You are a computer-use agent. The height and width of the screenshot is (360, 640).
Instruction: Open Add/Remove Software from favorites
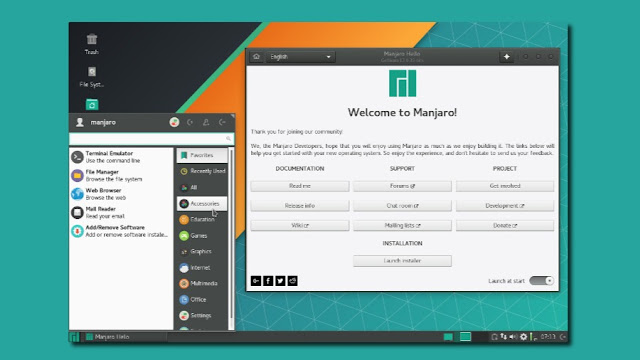122,231
